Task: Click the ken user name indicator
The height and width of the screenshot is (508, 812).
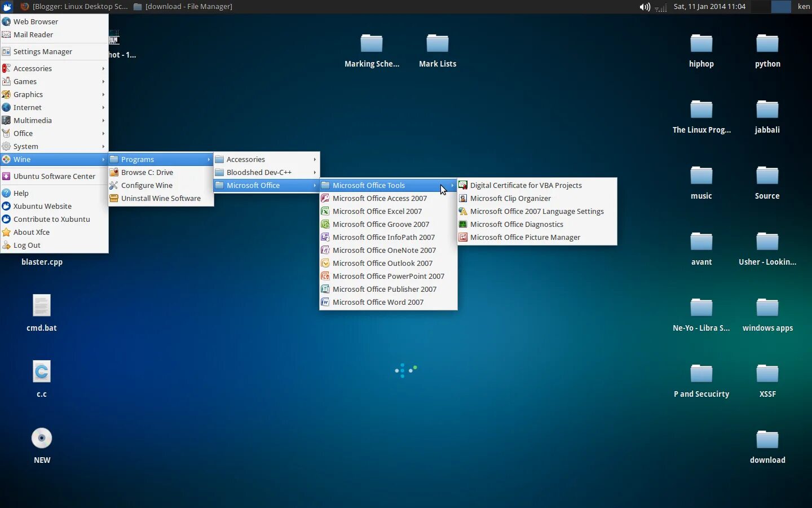Action: (x=804, y=7)
